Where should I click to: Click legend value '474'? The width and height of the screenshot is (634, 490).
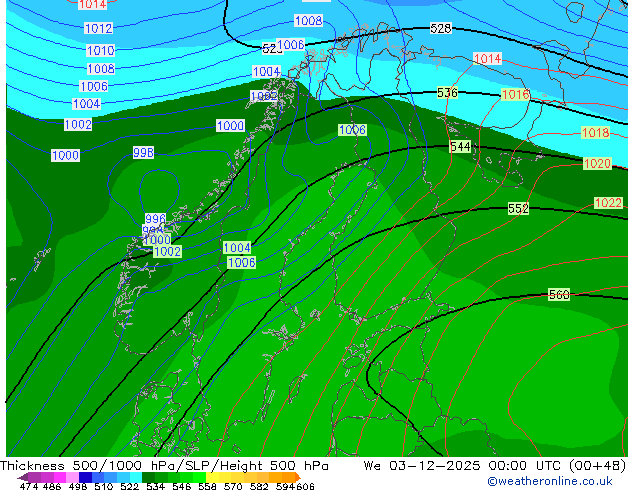29,486
